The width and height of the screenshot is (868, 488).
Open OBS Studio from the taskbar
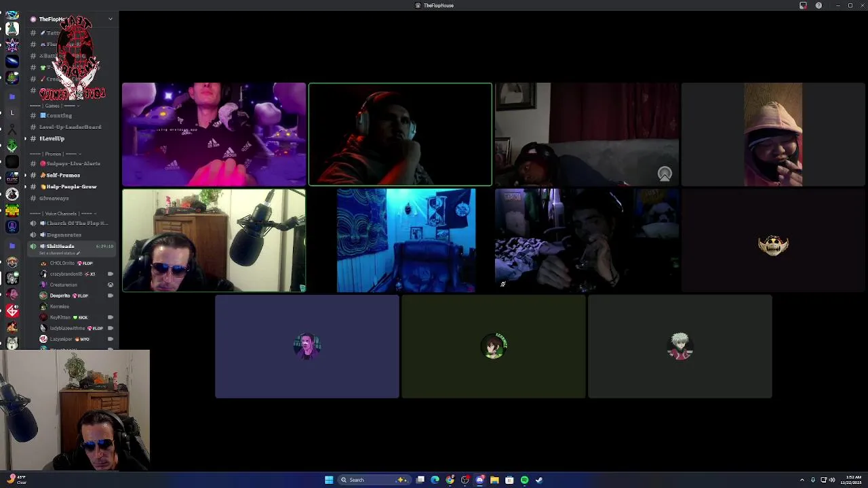pyautogui.click(x=465, y=480)
